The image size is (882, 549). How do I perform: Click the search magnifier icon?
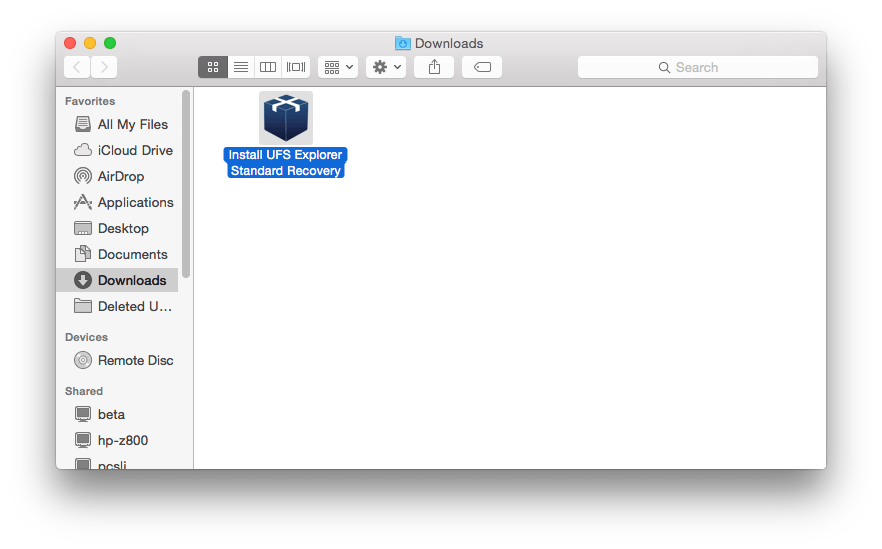click(664, 68)
